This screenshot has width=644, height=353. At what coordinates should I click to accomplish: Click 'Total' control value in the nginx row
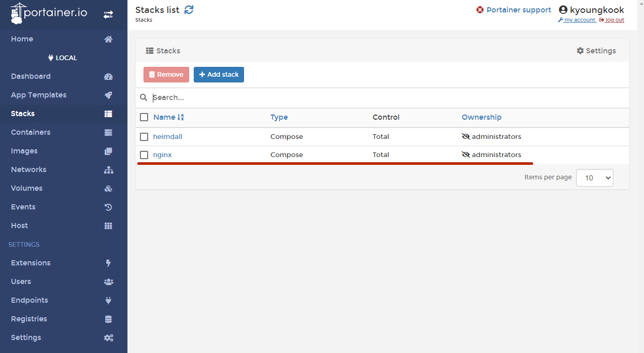tap(381, 155)
